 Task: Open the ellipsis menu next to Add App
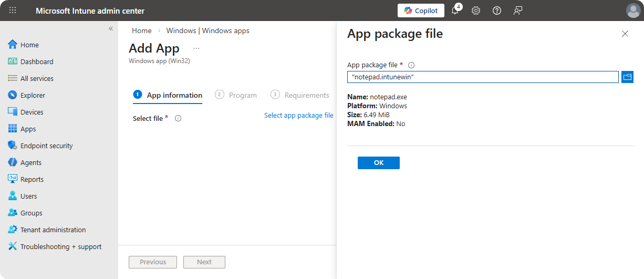coord(196,48)
